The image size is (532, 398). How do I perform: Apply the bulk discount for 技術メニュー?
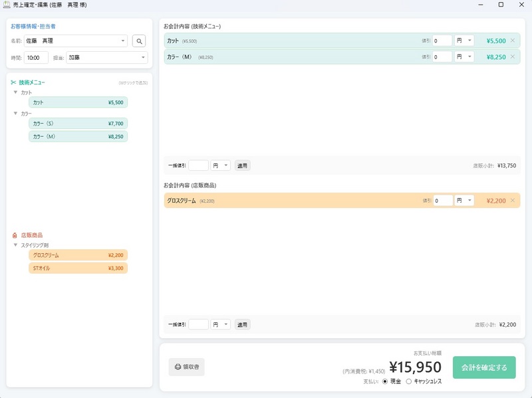tap(242, 165)
